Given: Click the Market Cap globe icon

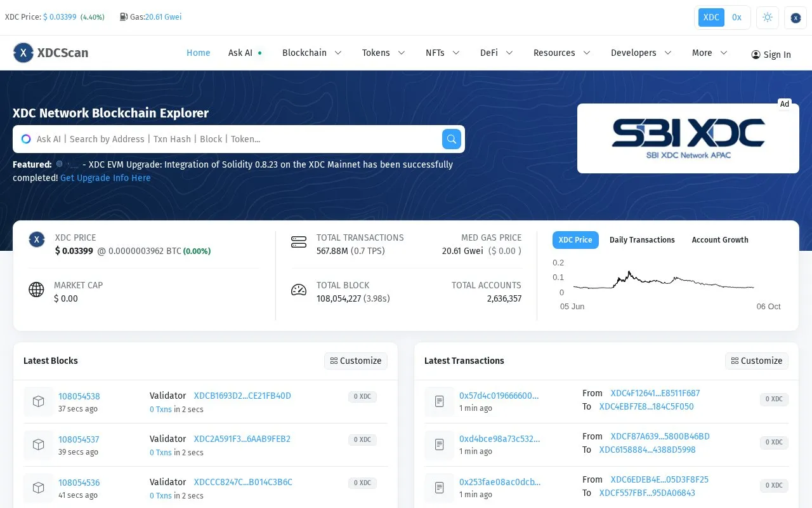Looking at the screenshot, I should (x=37, y=290).
